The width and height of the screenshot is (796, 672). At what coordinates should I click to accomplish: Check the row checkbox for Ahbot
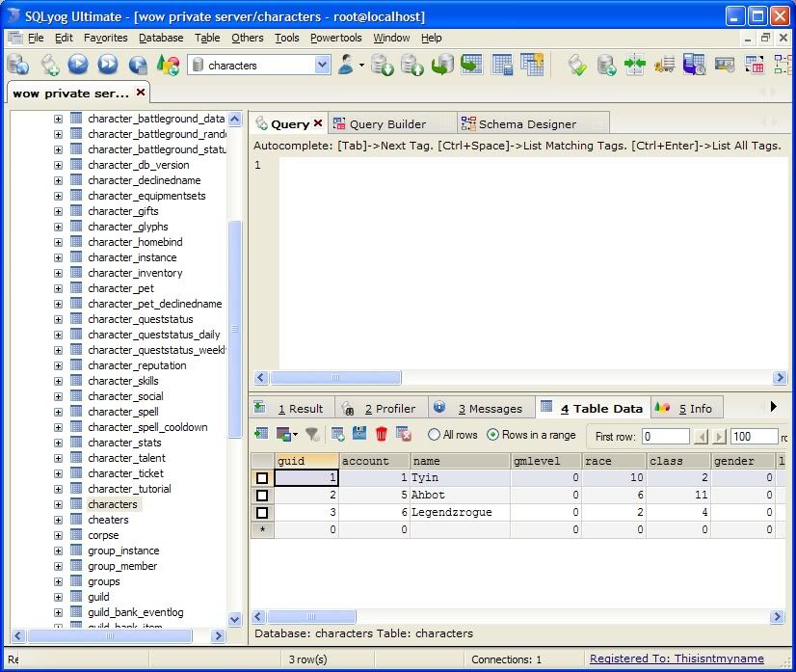click(262, 496)
